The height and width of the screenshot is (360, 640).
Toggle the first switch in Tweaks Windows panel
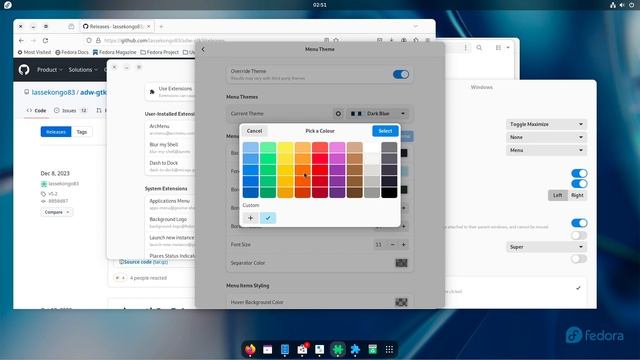pos(579,173)
